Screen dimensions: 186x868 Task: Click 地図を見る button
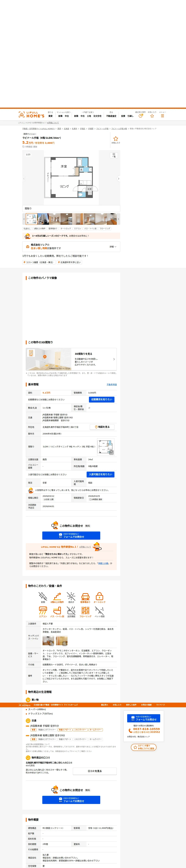(102, 427)
